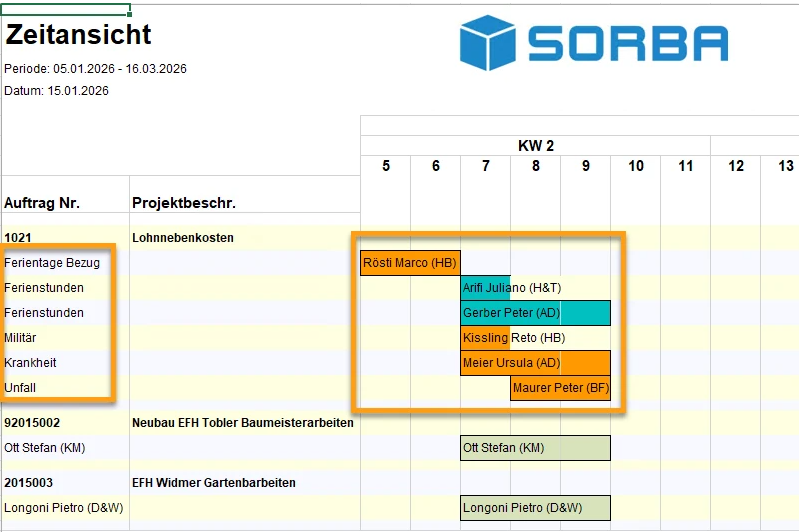
Task: Click the Ferientage Bezug row label
Action: point(52,263)
